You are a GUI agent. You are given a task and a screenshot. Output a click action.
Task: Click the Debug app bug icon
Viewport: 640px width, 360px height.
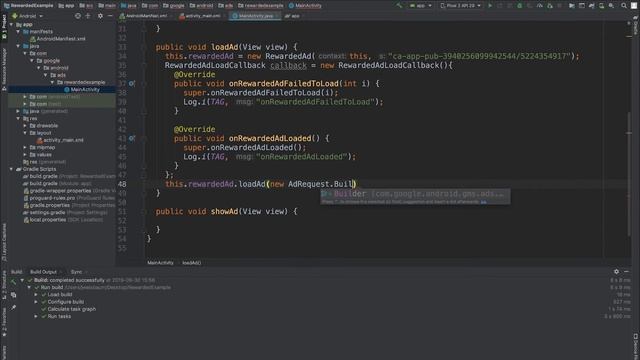(520, 6)
